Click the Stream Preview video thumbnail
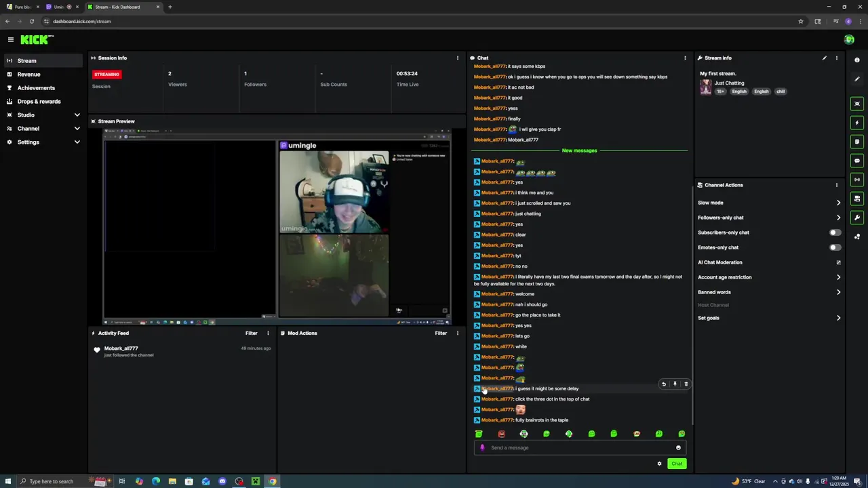The image size is (868, 488). coord(277,226)
